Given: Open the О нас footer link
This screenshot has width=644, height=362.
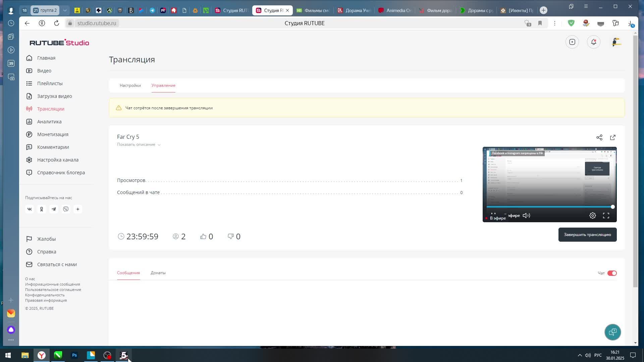Looking at the screenshot, I should pyautogui.click(x=30, y=279).
